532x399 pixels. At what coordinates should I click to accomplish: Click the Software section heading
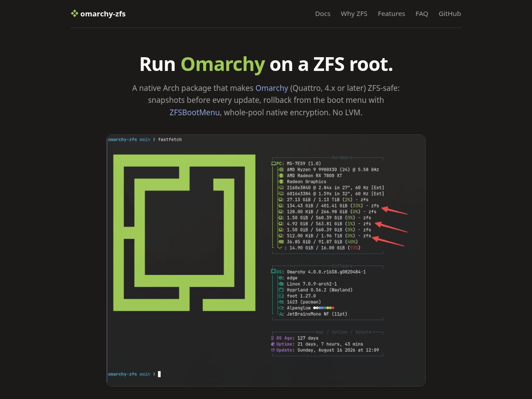(x=342, y=266)
